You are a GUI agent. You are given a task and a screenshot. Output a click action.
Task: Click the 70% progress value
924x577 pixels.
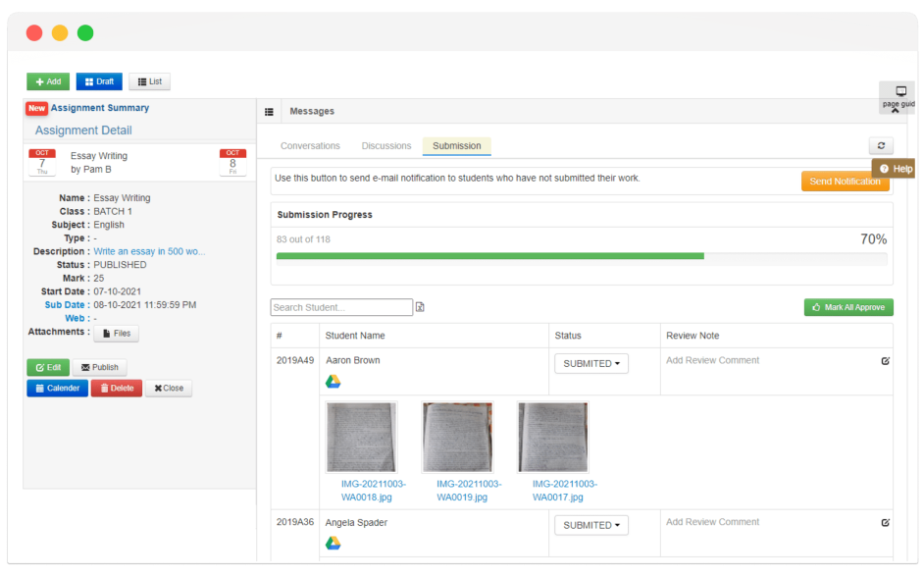point(873,239)
